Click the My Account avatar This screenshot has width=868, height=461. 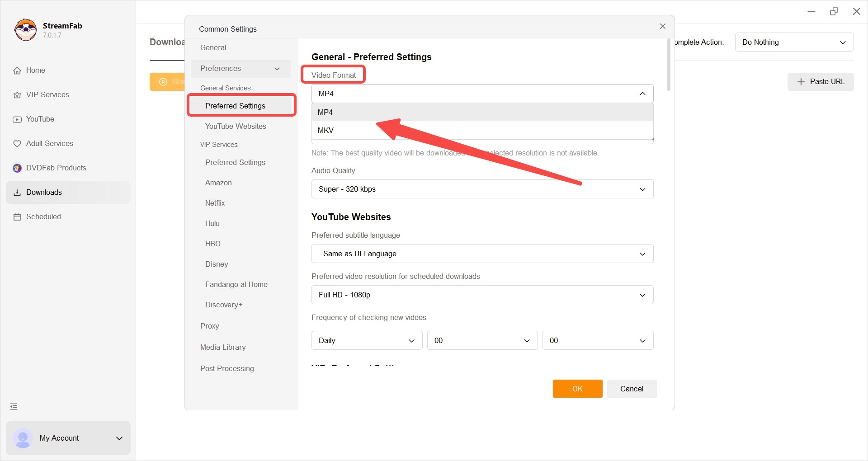(x=23, y=438)
